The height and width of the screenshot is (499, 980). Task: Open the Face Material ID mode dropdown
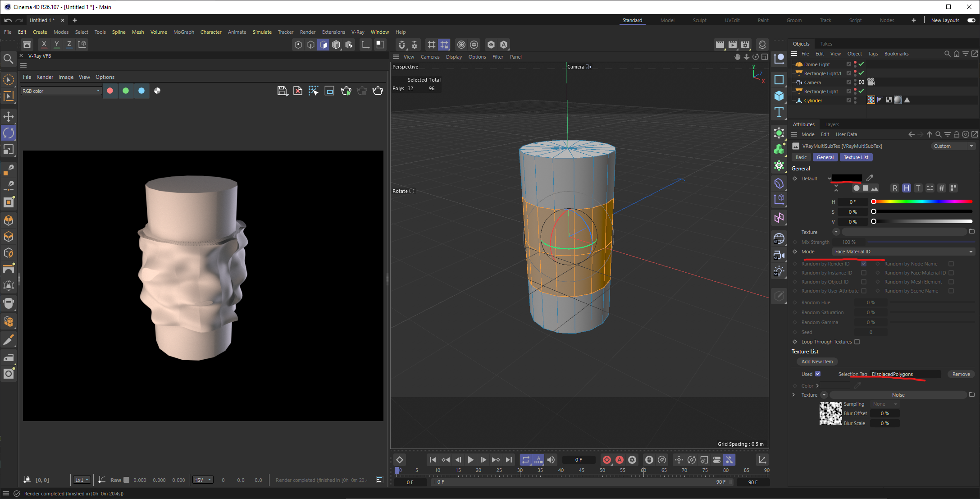tap(904, 252)
